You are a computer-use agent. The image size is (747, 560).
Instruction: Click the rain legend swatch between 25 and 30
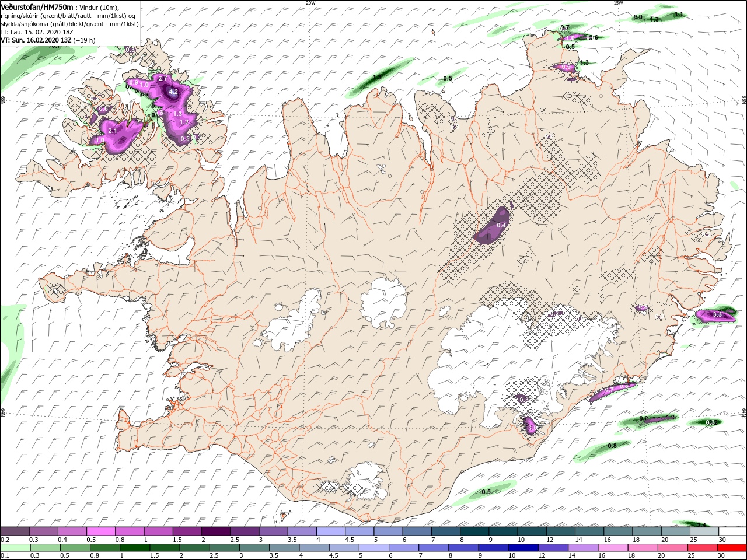[704, 548]
